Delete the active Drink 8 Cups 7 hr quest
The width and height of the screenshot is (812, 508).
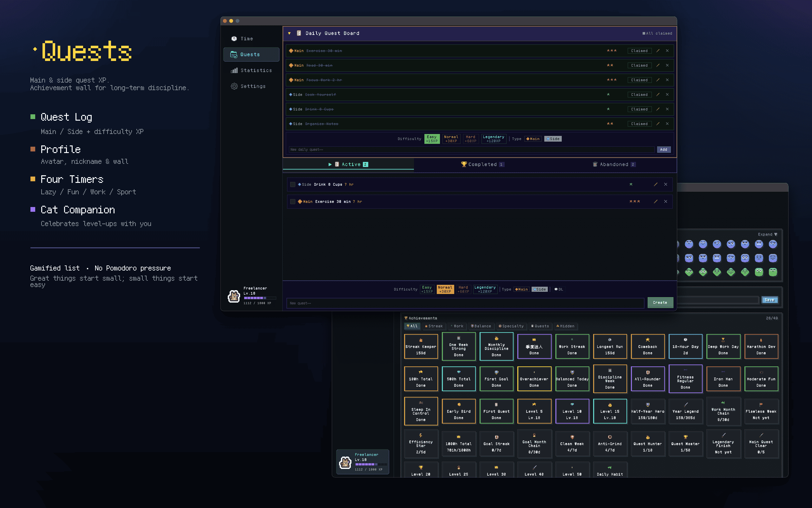665,184
